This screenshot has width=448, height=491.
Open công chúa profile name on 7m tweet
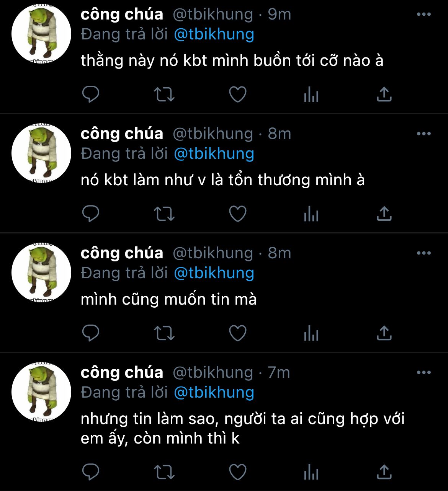point(122,372)
